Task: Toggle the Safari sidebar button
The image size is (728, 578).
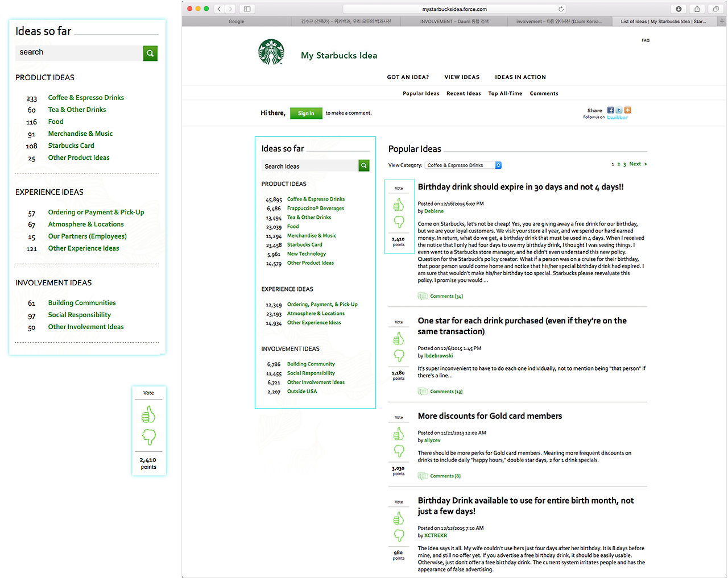Action: pos(247,9)
